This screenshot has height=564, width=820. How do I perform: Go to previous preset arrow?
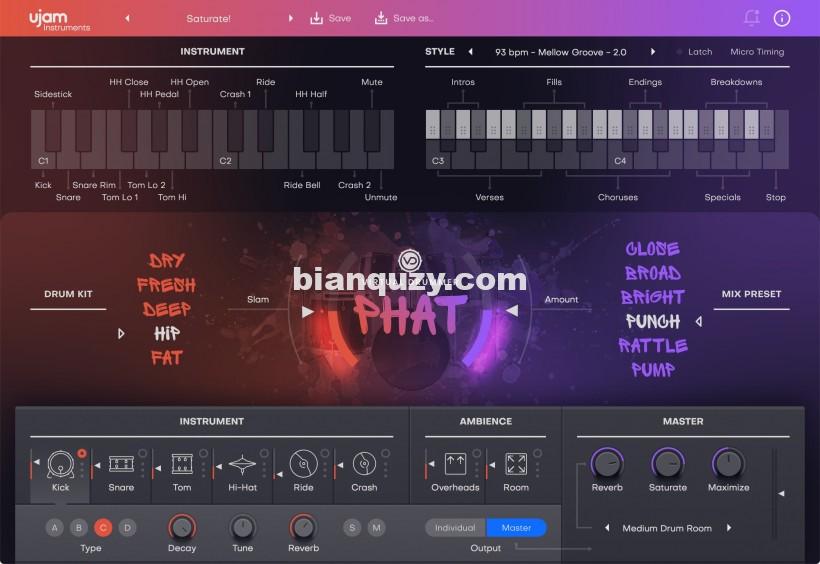pos(127,18)
